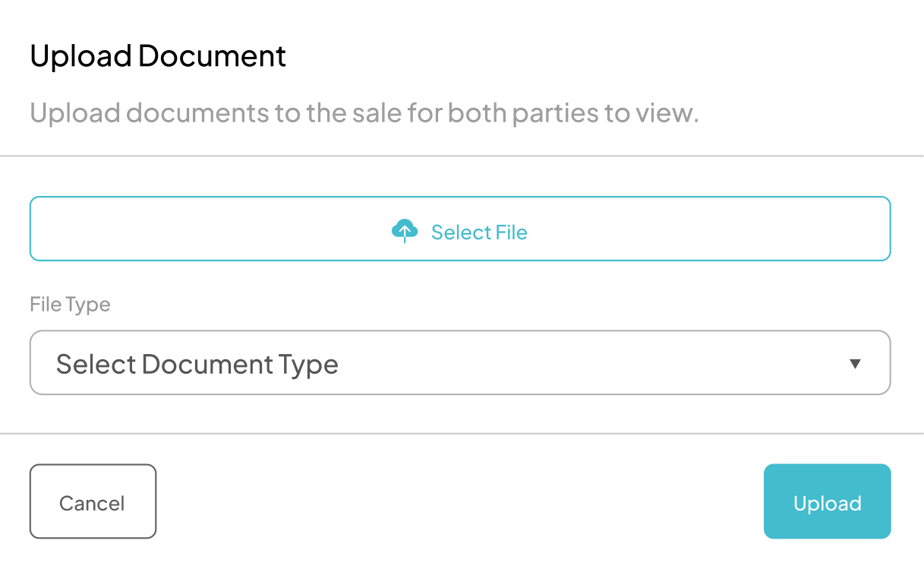Click the teal Upload button
The height and width of the screenshot is (569, 924).
827,501
